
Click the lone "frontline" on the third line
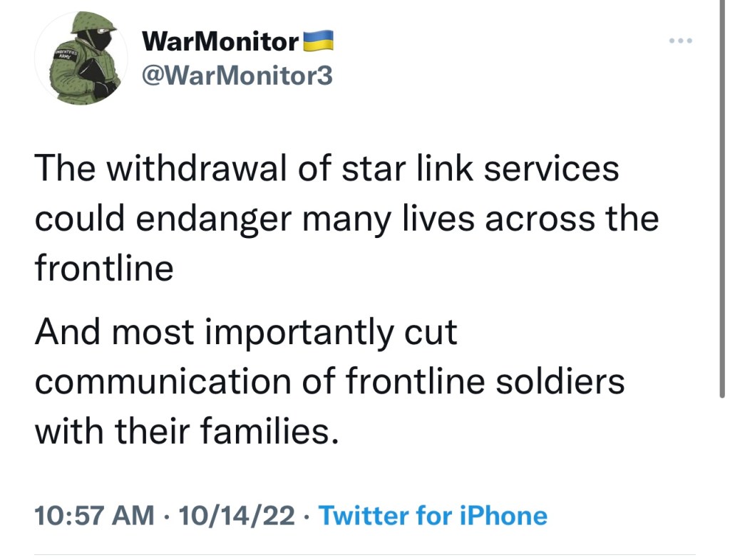coord(104,269)
